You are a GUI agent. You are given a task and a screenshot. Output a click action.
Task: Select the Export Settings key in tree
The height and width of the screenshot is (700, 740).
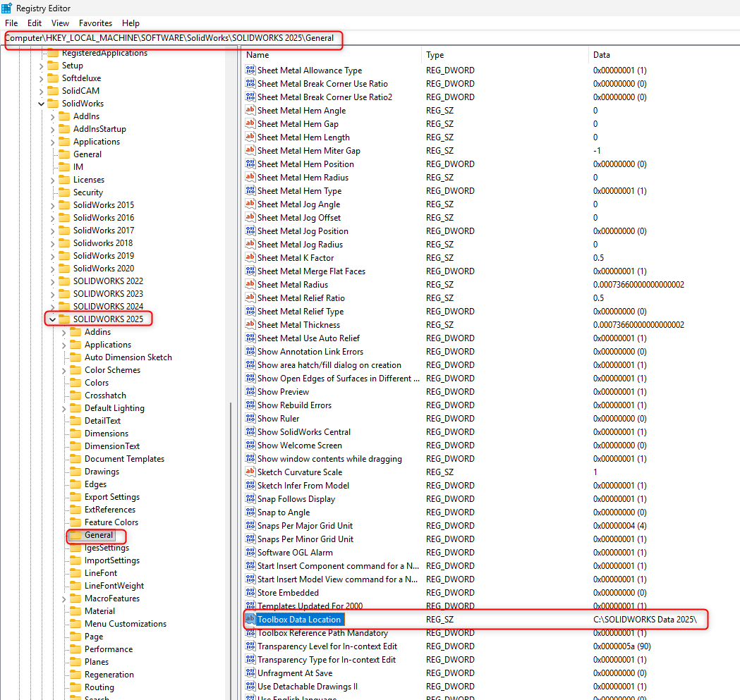tap(112, 497)
